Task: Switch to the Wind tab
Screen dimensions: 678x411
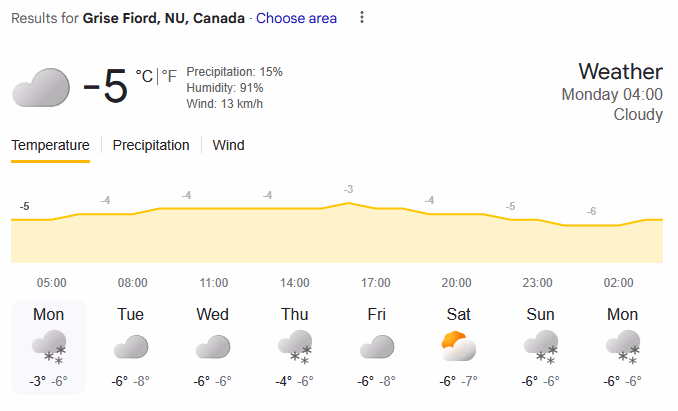Action: [228, 145]
